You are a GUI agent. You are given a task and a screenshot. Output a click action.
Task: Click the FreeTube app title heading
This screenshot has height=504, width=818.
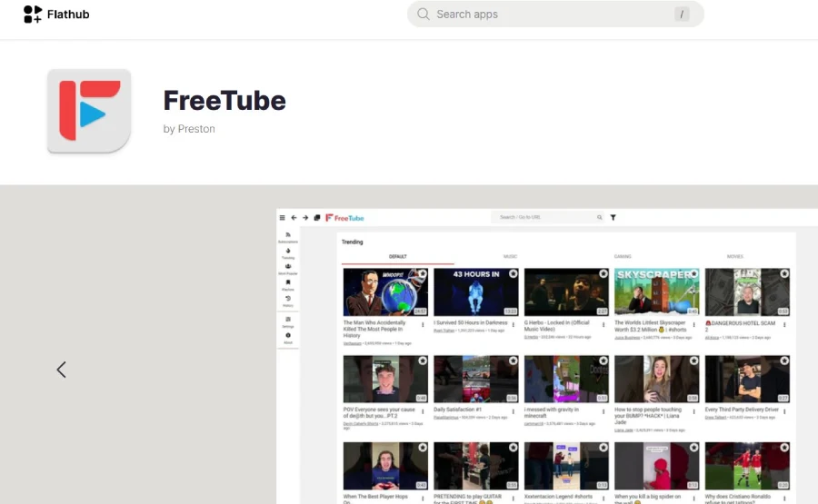click(224, 101)
